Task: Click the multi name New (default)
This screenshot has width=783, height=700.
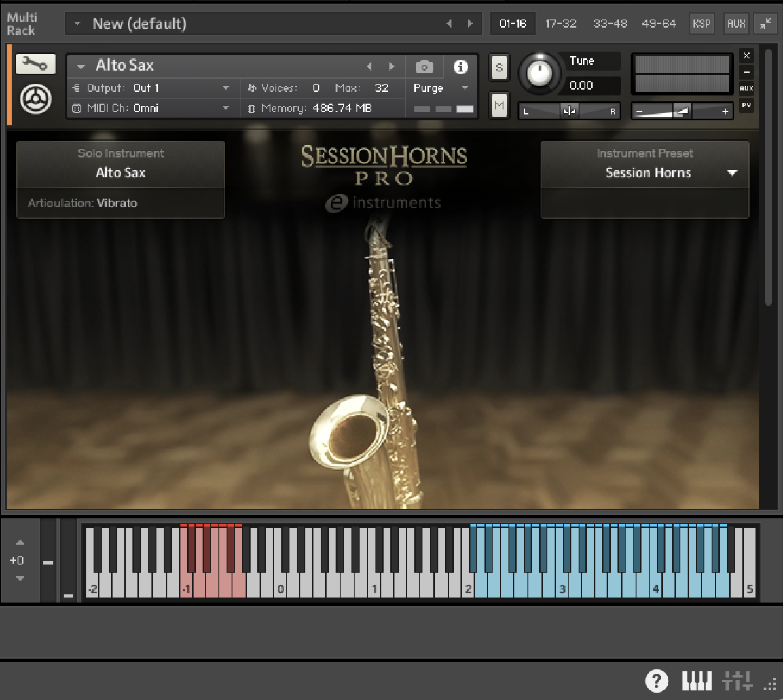Action: (x=139, y=24)
